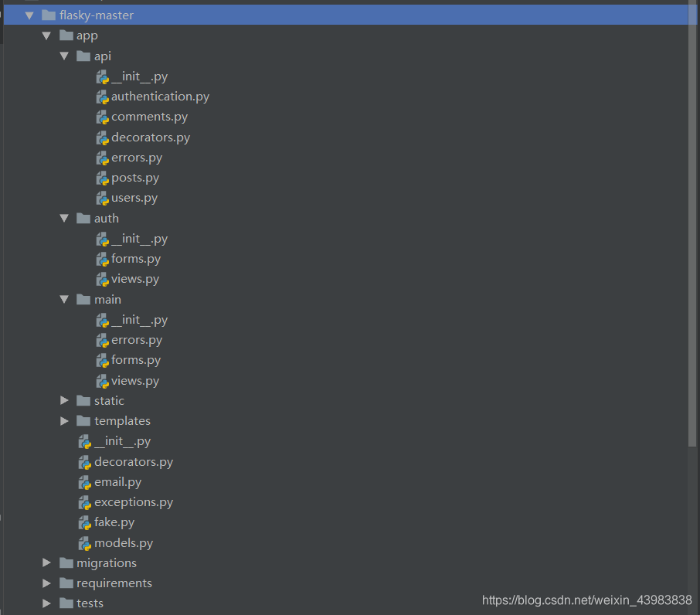Click the static folder icon
Screen dimensions: 700x615
point(83,401)
